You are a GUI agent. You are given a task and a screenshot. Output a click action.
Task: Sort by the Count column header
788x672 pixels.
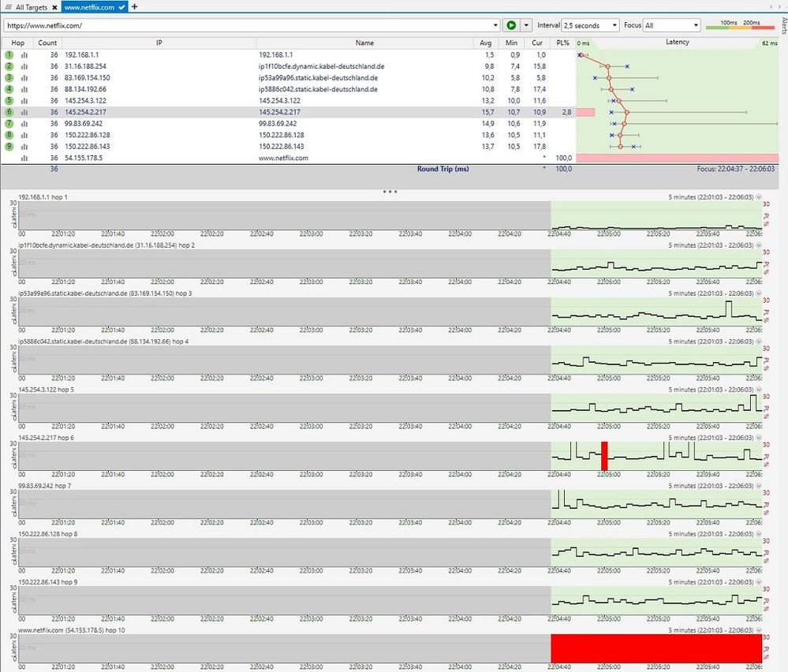pos(48,43)
